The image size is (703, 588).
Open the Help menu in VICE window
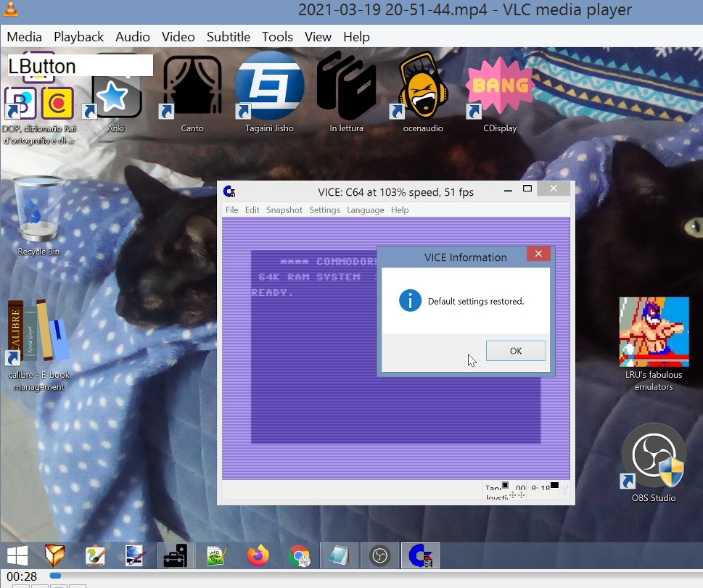(x=400, y=210)
